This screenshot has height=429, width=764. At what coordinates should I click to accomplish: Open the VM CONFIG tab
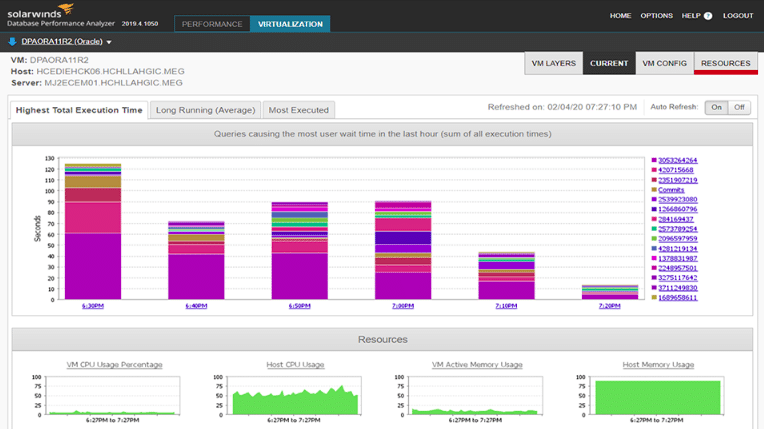click(665, 63)
